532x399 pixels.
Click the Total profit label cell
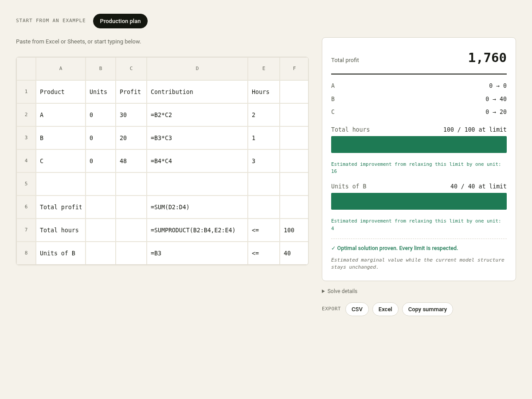(61, 207)
